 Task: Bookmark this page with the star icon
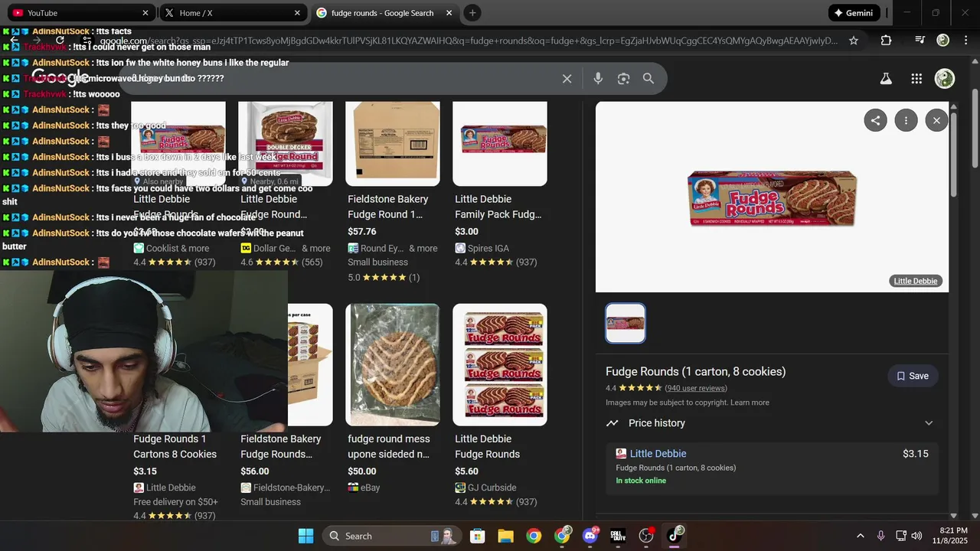tap(854, 41)
